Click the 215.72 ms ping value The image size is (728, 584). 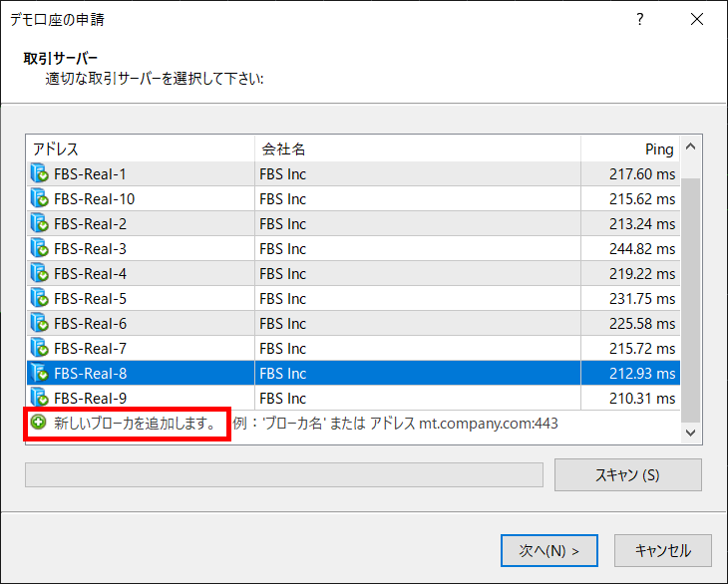coord(642,349)
